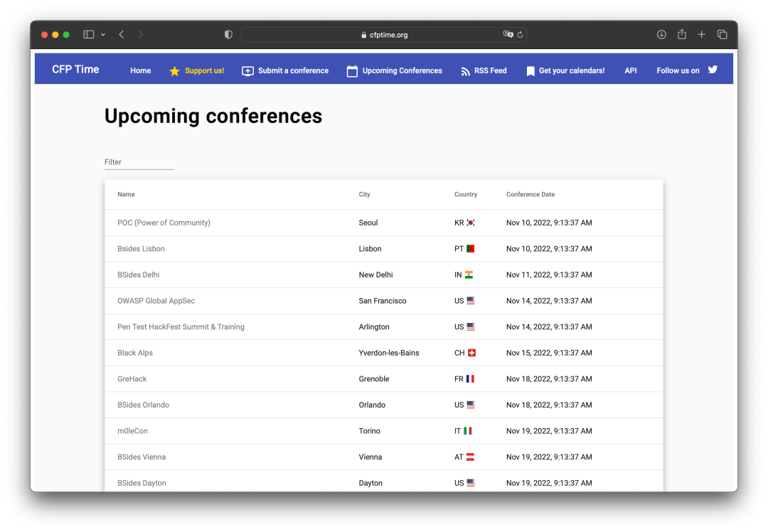Open a new tab with the plus icon
This screenshot has height=532, width=768.
click(701, 34)
